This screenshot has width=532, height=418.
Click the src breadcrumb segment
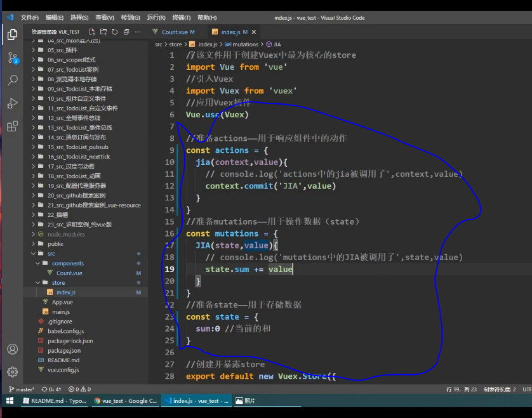click(159, 44)
